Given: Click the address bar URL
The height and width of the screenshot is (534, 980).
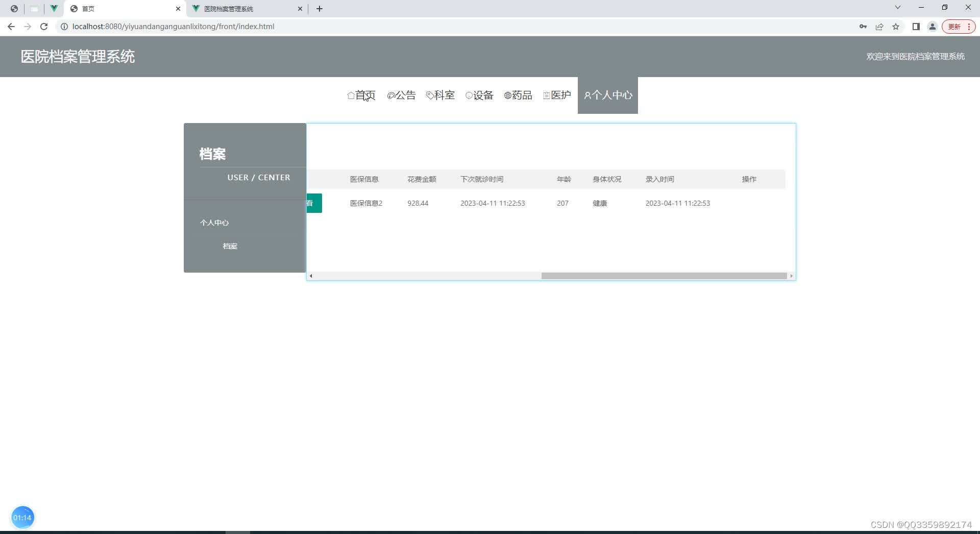Looking at the screenshot, I should (173, 27).
